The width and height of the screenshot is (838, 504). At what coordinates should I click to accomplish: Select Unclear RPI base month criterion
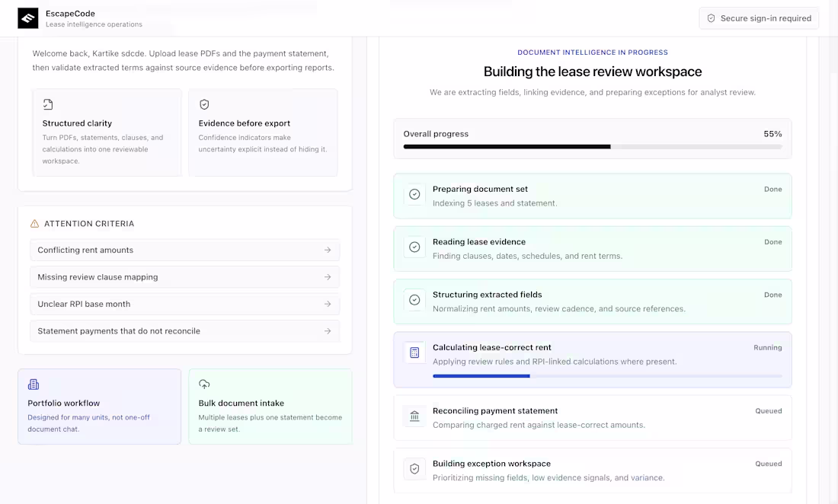point(185,304)
